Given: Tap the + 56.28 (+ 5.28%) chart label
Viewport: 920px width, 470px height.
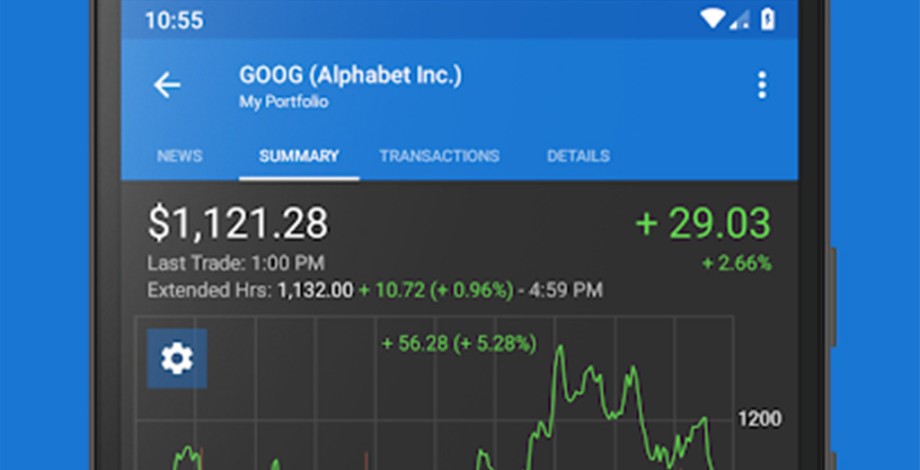Looking at the screenshot, I should pos(459,344).
